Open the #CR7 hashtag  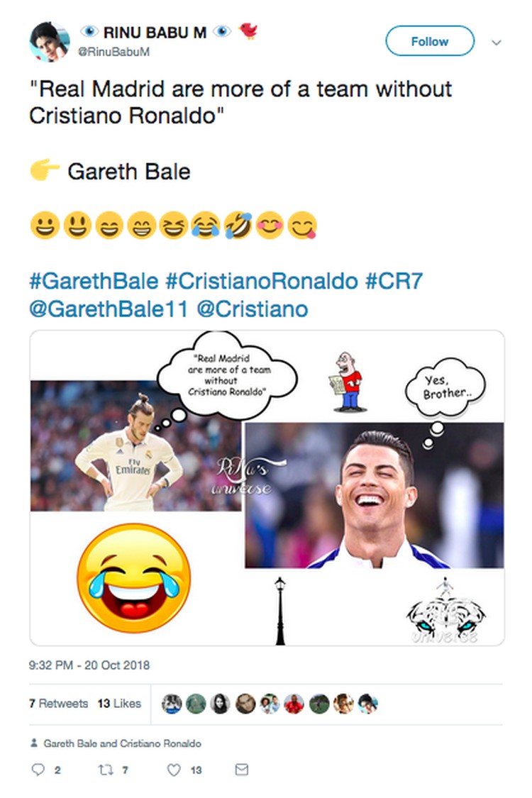[394, 281]
